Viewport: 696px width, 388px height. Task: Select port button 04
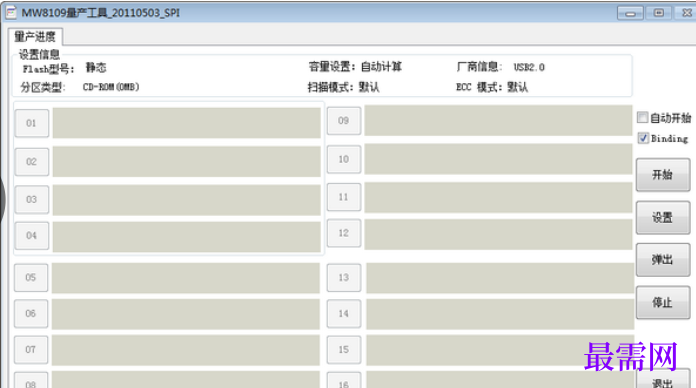pyautogui.click(x=32, y=235)
